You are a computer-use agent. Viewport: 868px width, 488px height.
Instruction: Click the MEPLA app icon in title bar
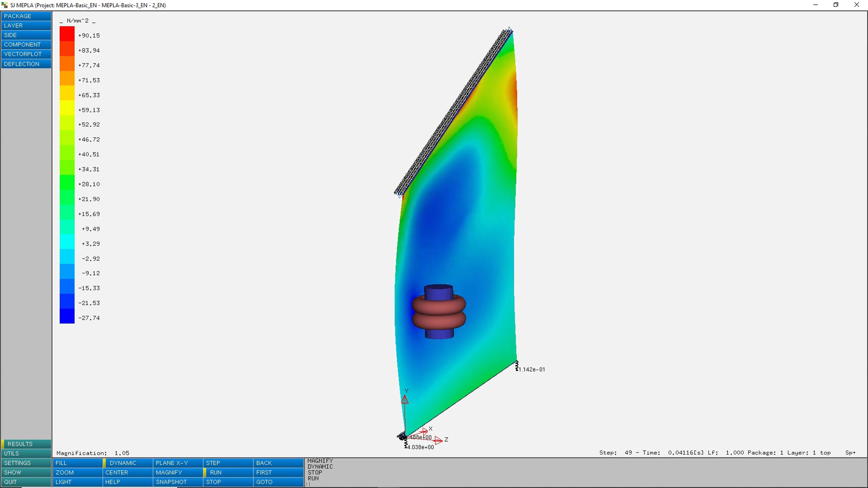[x=5, y=5]
